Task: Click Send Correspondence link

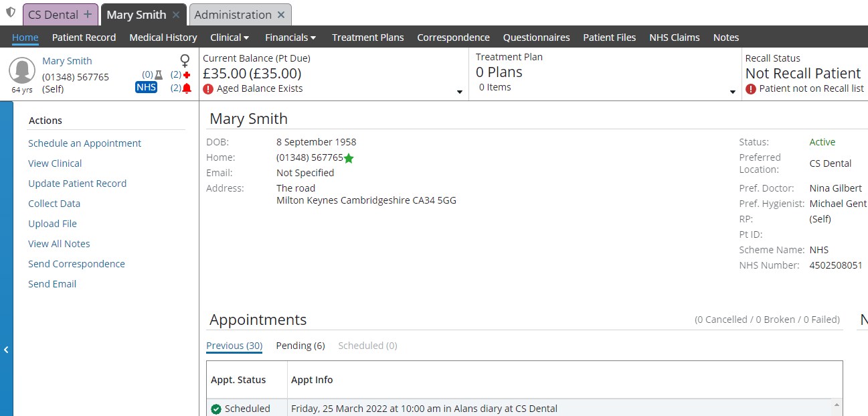Action: coord(77,264)
